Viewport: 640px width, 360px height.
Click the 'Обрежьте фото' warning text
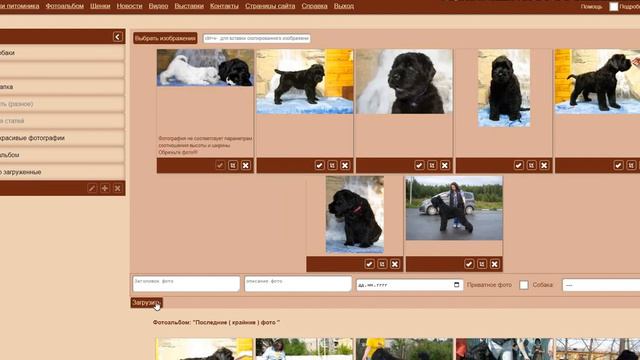point(178,152)
